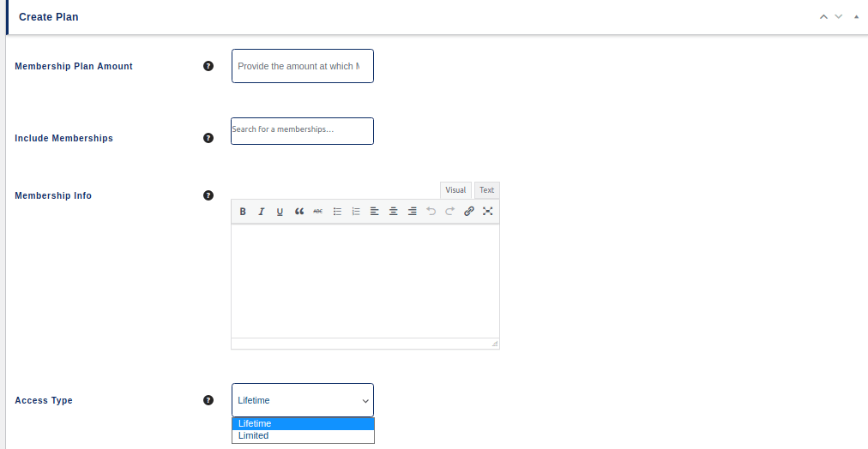
Task: Align text left in Membership Info editor
Action: coord(374,212)
